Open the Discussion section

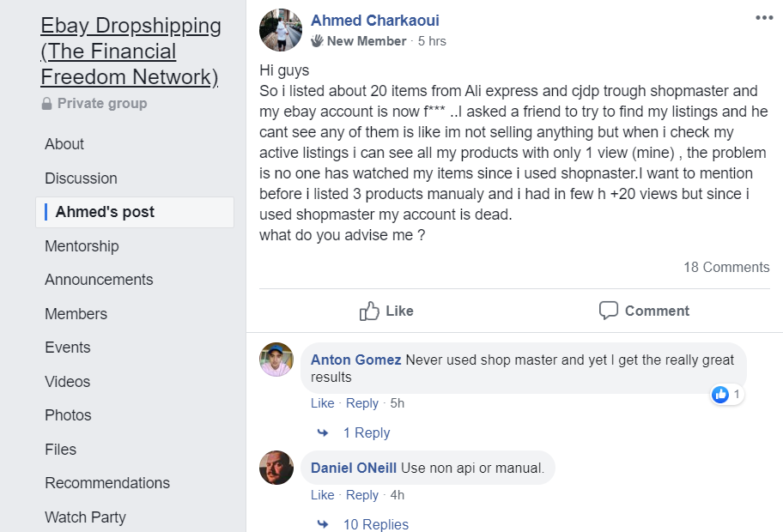click(x=81, y=178)
